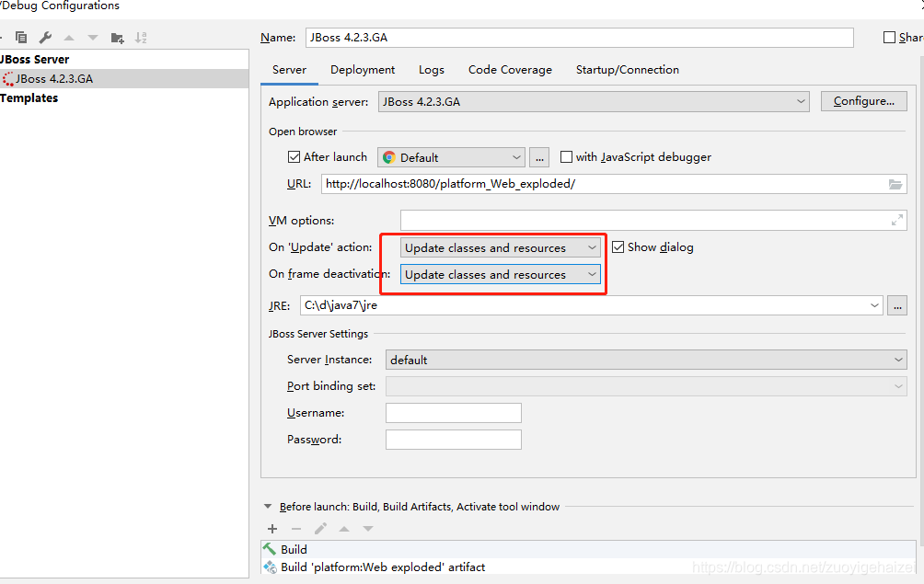Switch to the Deployment tab

coord(363,70)
